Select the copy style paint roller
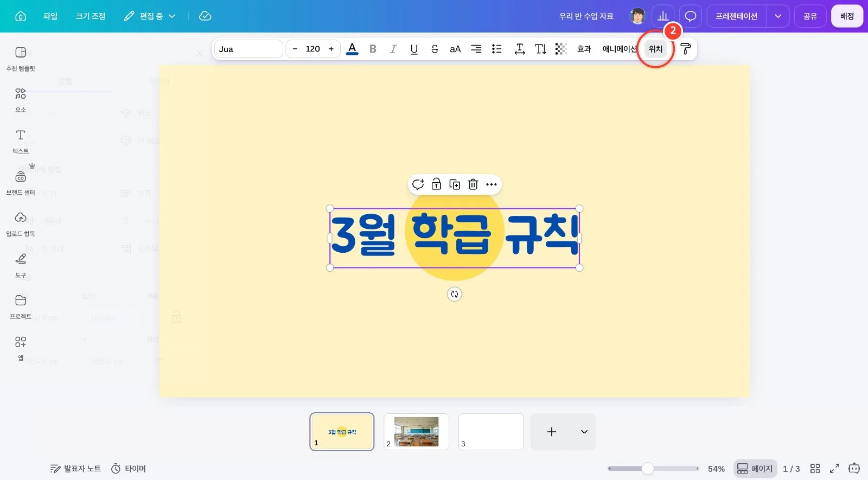The width and height of the screenshot is (868, 480). (685, 49)
